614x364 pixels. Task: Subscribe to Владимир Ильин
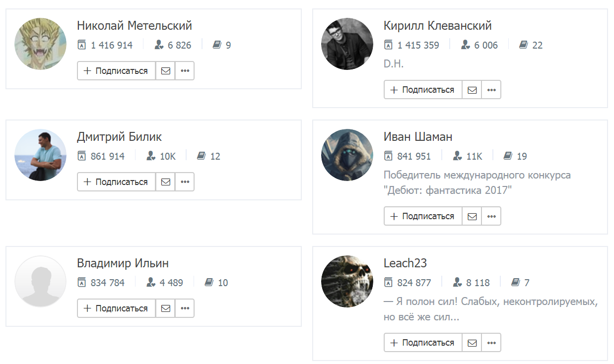[x=116, y=308]
